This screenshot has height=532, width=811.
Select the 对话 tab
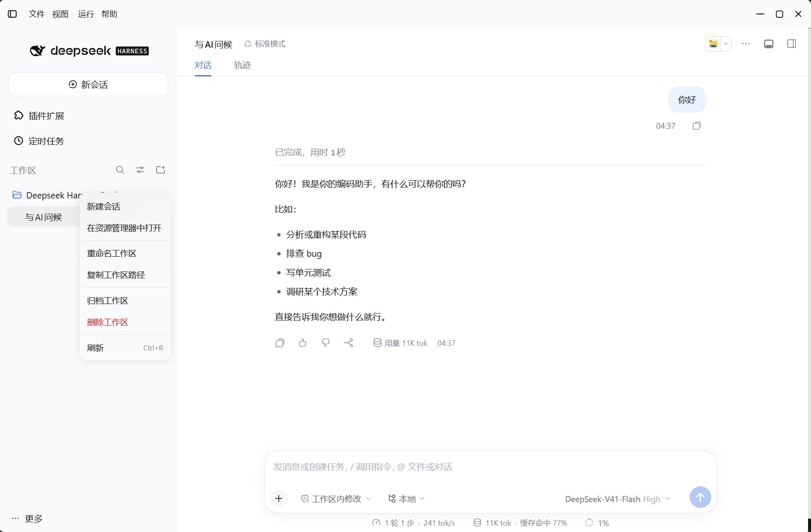click(x=203, y=65)
